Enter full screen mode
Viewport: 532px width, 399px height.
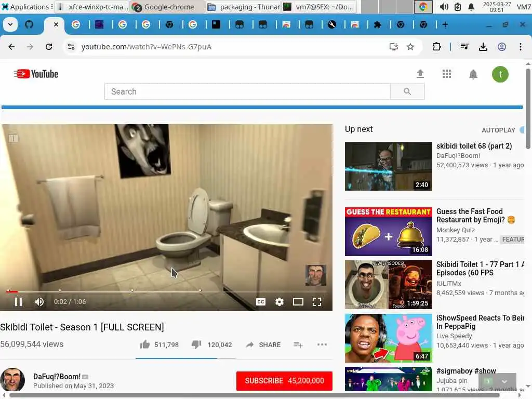pyautogui.click(x=317, y=302)
